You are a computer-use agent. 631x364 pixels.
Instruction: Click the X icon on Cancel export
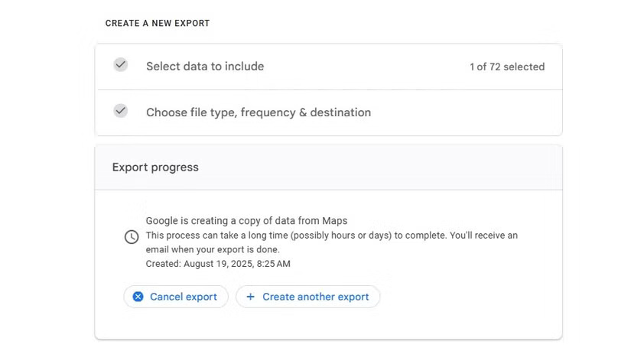pyautogui.click(x=138, y=297)
